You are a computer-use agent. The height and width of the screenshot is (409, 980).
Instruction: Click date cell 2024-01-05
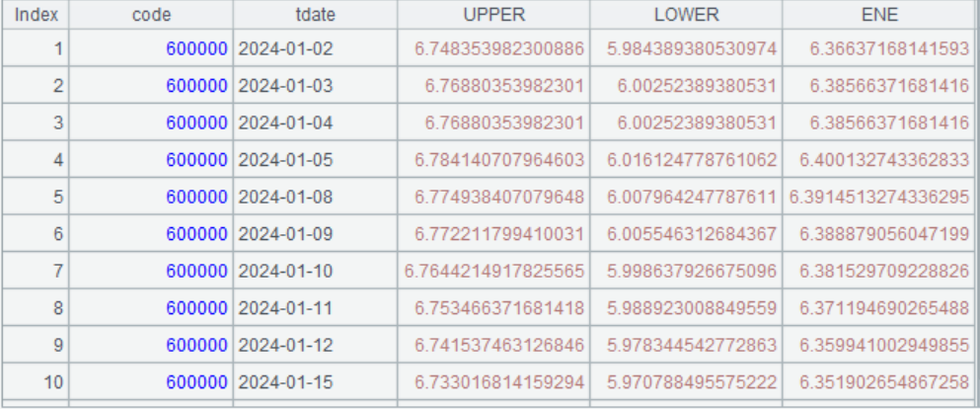(315, 159)
